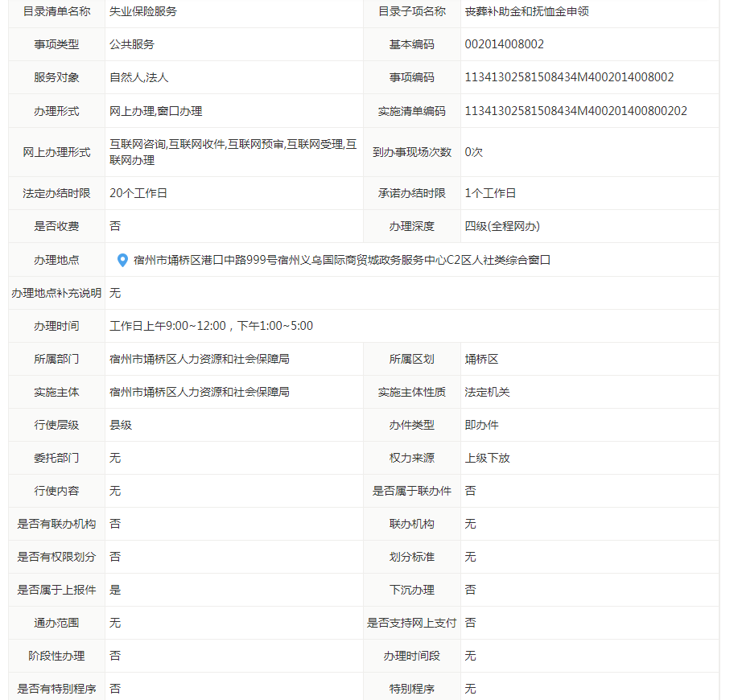
Task: Click the 1个工作日 promised time limit
Action: point(490,193)
